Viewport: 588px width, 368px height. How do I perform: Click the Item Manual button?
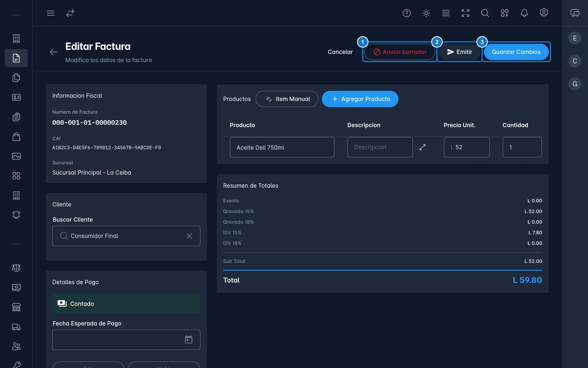287,99
